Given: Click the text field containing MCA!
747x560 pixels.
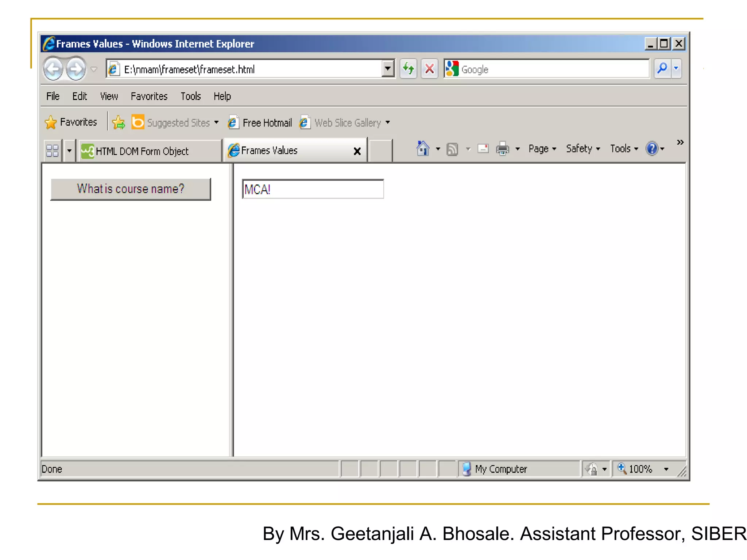Looking at the screenshot, I should [313, 189].
